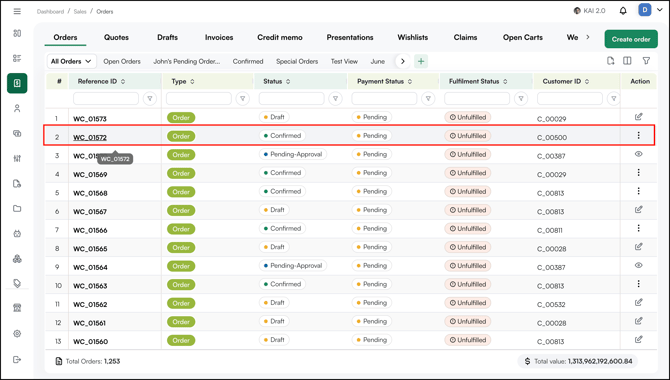Screen dimensions: 670x380
Task: Open the user profile avatar D
Action: pyautogui.click(x=644, y=10)
